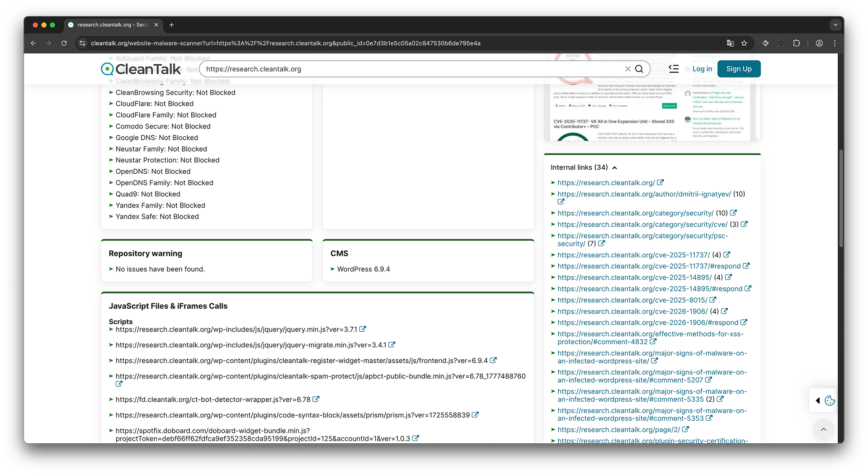Bookmark this page with star icon

744,43
